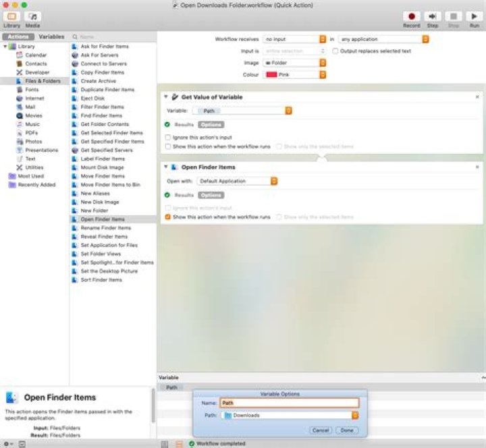Select the Open Finder Items action in list
This screenshot has width=486, height=448.
pyautogui.click(x=113, y=219)
